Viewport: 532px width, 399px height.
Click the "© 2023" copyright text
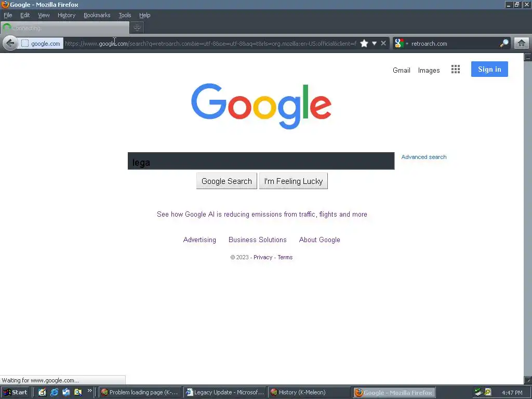point(240,258)
